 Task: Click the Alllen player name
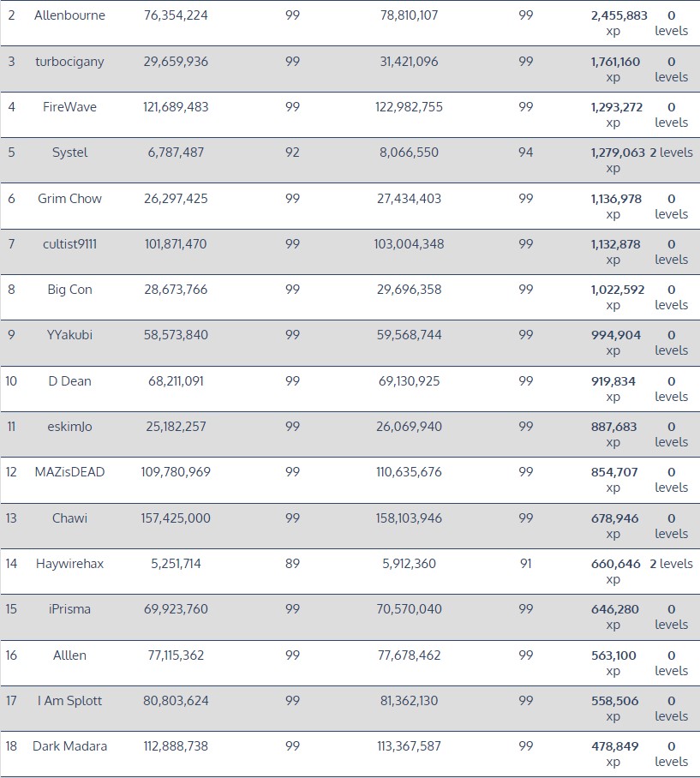pos(69,655)
